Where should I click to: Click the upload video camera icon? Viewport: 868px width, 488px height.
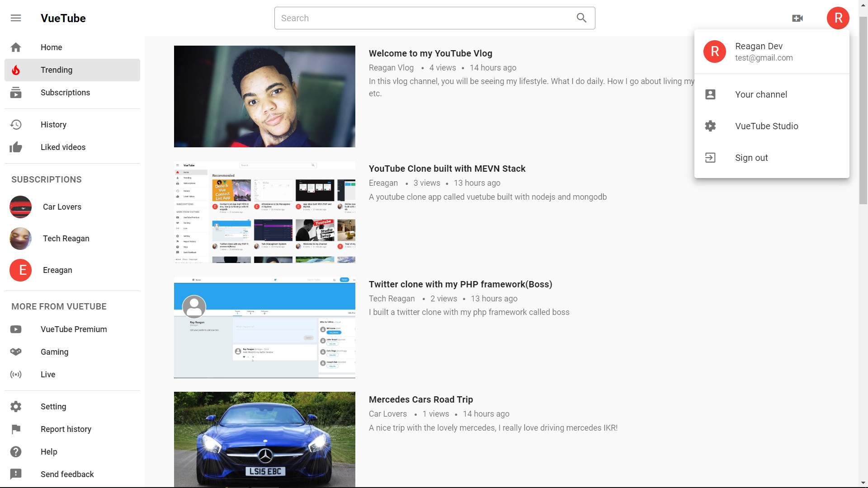pyautogui.click(x=797, y=18)
